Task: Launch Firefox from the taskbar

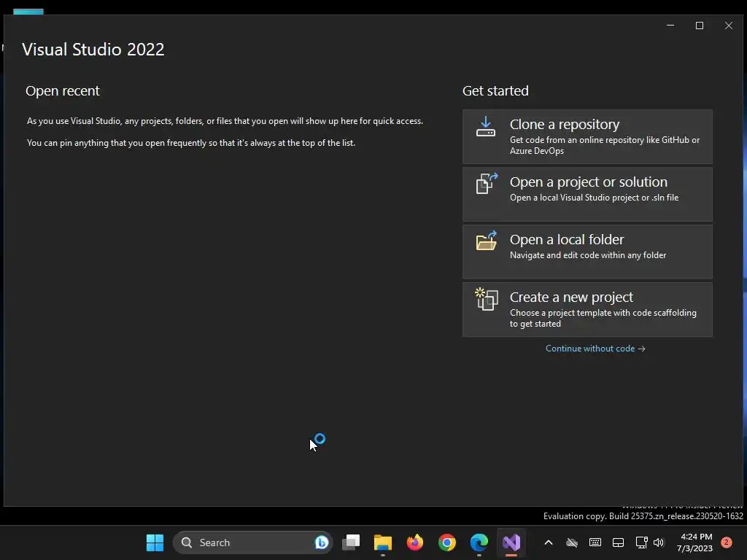Action: pos(415,542)
